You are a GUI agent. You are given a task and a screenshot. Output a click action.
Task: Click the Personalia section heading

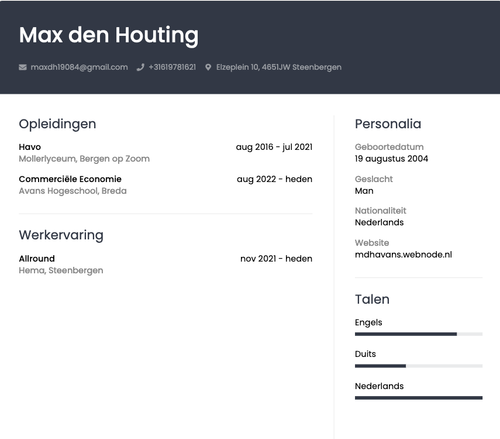click(x=388, y=124)
